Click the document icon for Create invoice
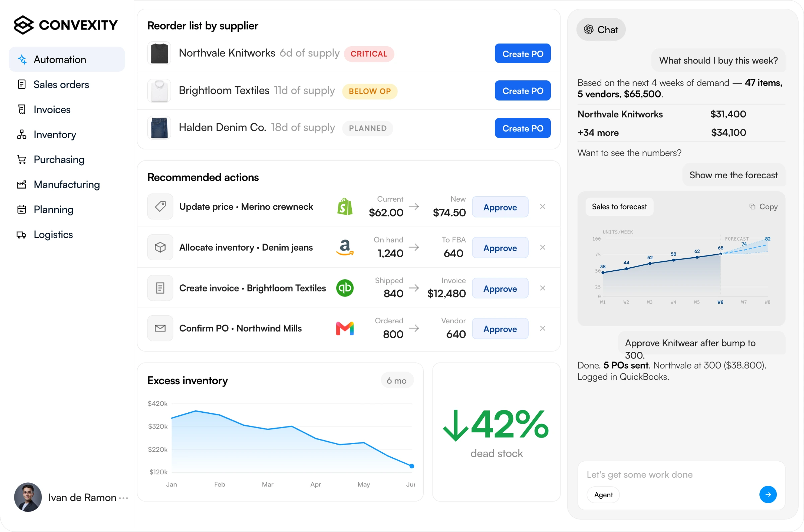The width and height of the screenshot is (804, 532). [x=160, y=288]
